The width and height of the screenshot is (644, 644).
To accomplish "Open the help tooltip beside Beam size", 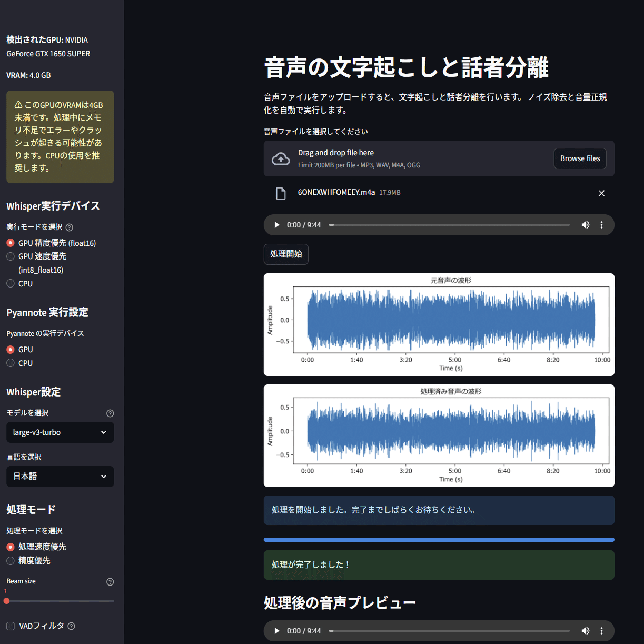I will pyautogui.click(x=110, y=581).
